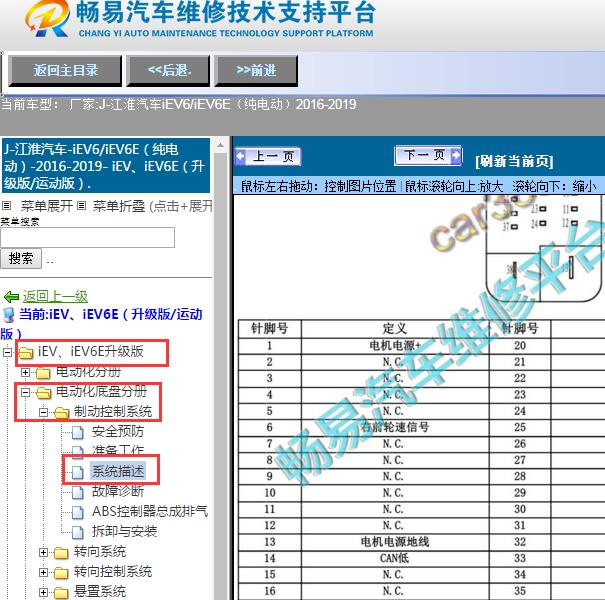Click Chang Yi platform logo

(47, 19)
